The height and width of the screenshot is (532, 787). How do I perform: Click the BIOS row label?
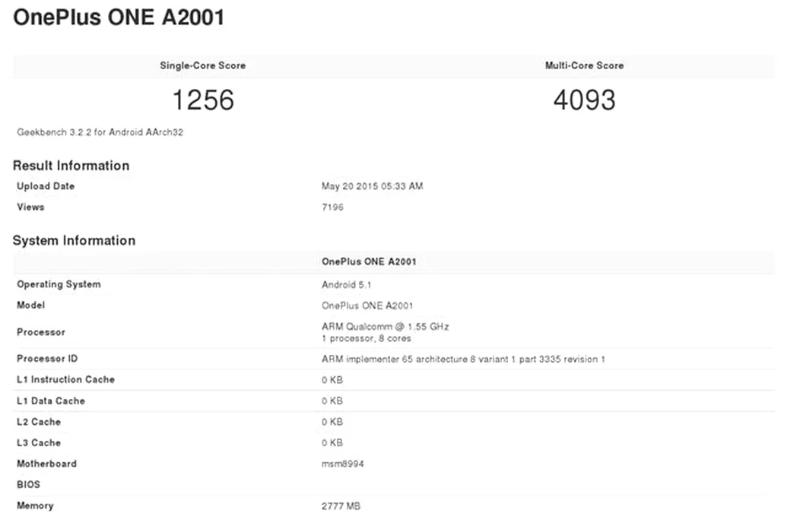tap(28, 485)
